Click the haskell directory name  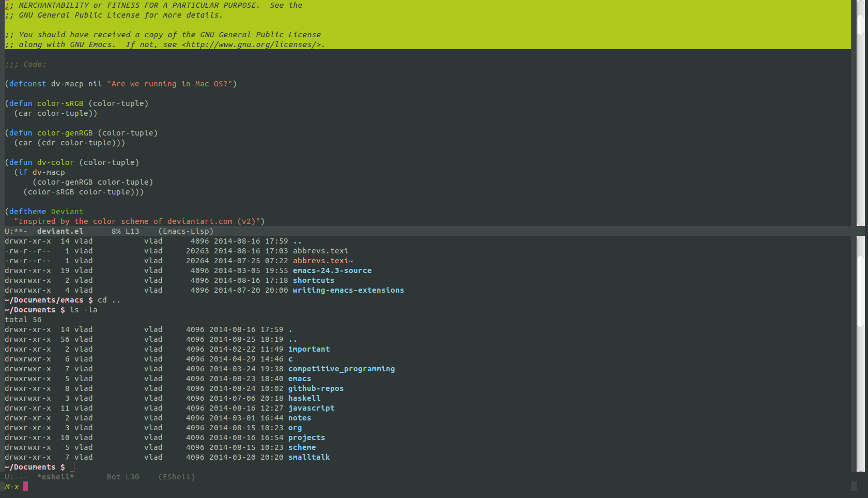pyautogui.click(x=304, y=398)
